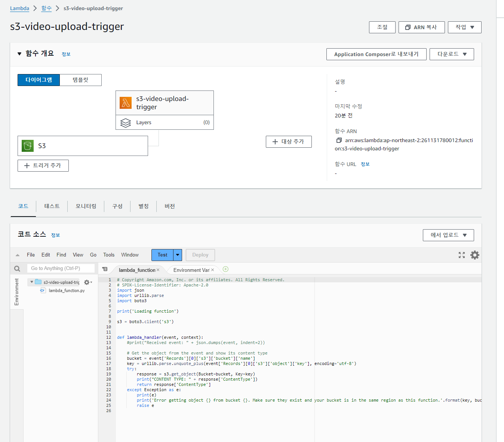The width and height of the screenshot is (504, 442).
Task: Click the 조절 button
Action: (x=382, y=27)
